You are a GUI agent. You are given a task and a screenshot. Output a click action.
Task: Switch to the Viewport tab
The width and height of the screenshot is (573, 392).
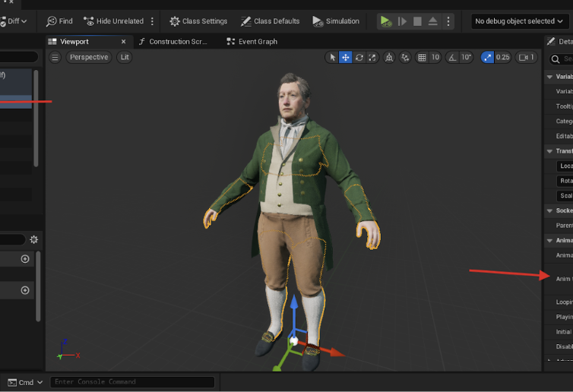[74, 42]
